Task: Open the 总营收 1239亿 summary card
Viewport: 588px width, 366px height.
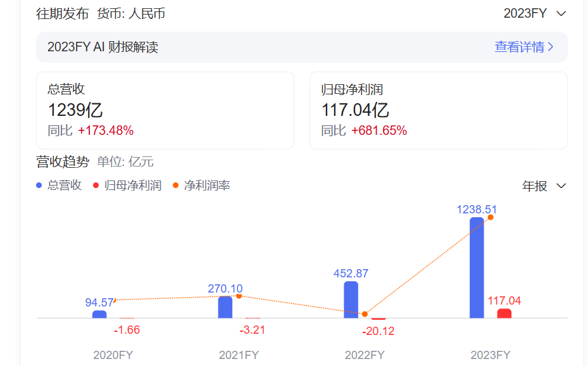Action: tap(165, 110)
